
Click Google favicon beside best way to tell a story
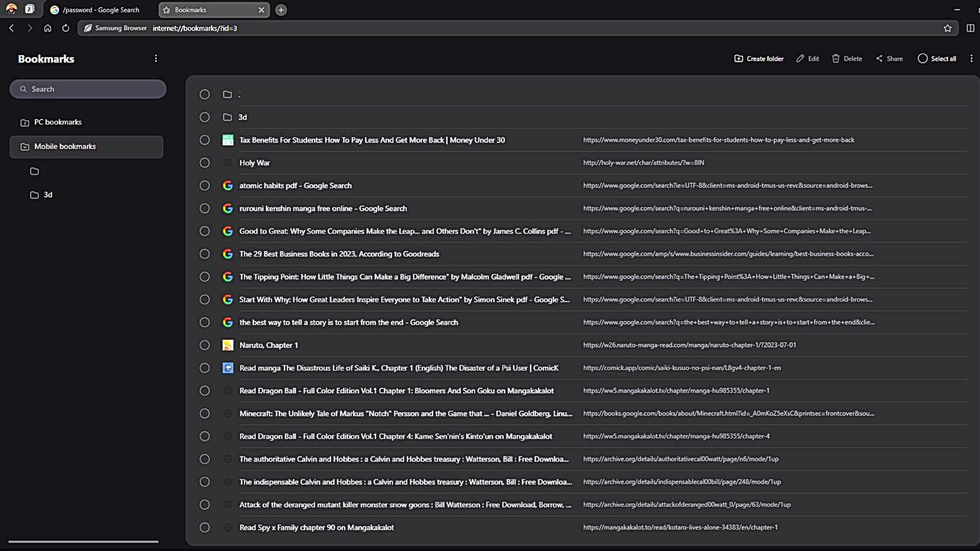(227, 322)
